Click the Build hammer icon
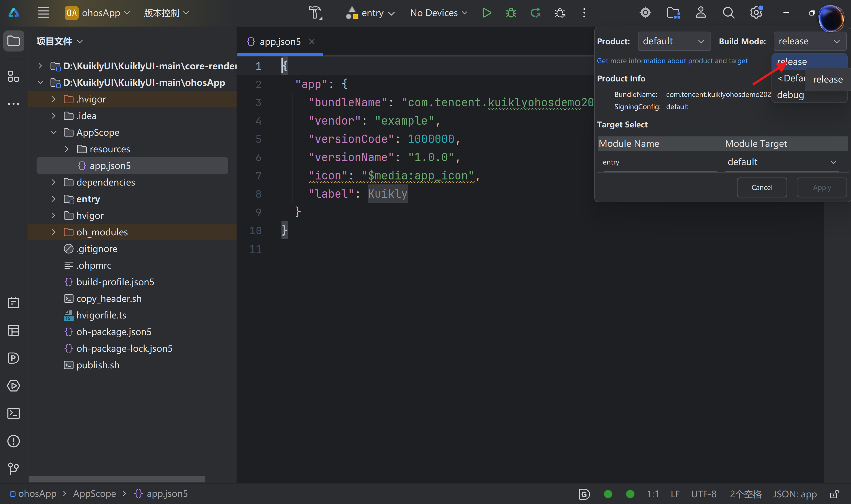 (x=315, y=13)
